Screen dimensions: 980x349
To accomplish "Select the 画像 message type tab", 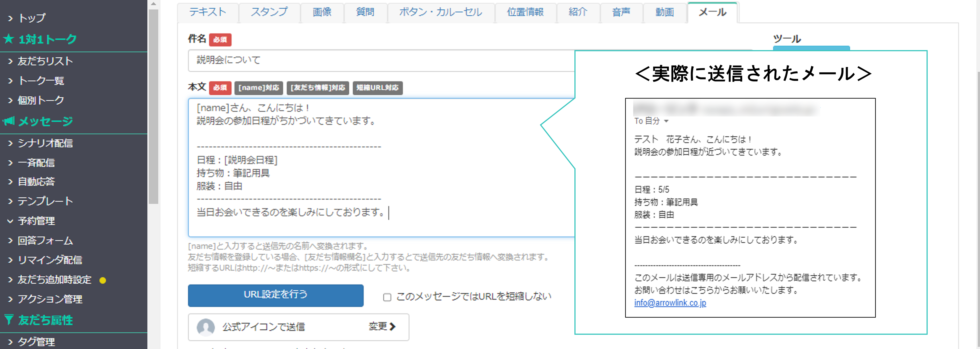I will (322, 12).
